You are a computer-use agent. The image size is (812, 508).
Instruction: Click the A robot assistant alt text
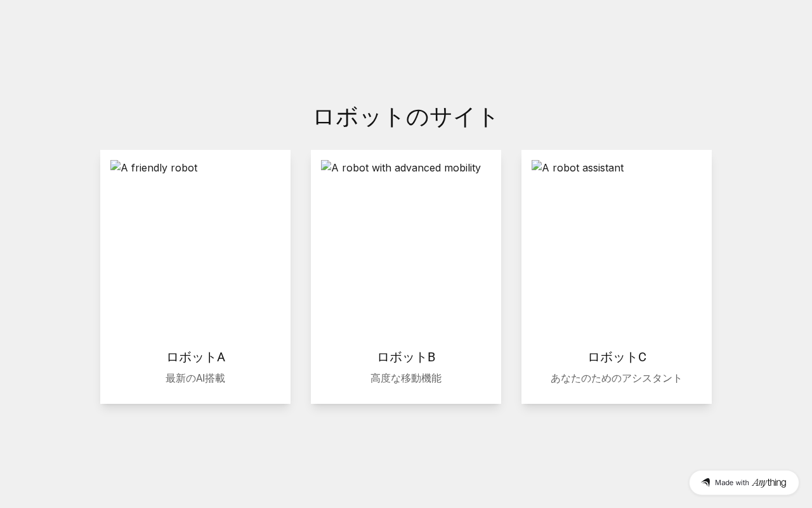pos(583,168)
